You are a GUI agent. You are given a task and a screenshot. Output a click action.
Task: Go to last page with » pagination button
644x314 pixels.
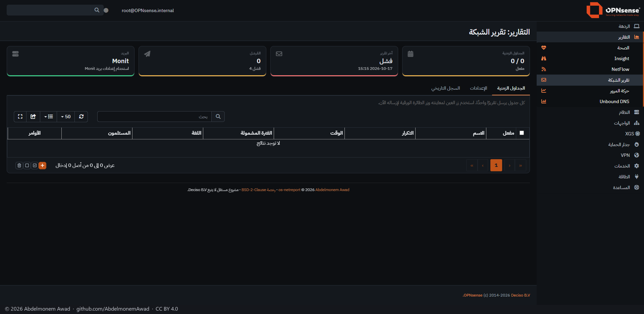(521, 165)
